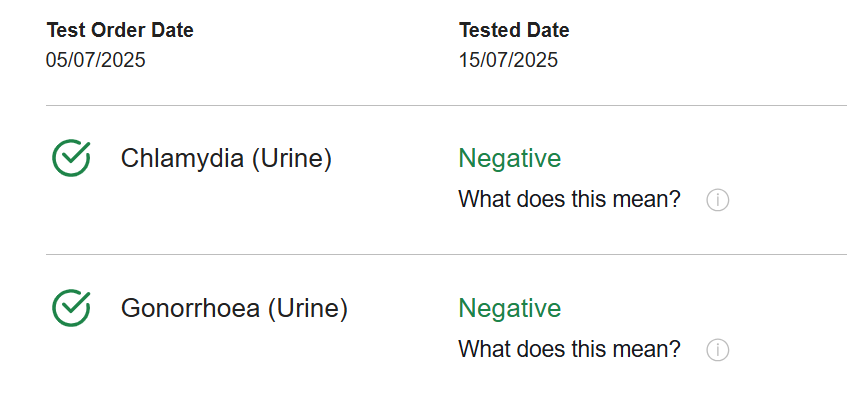Image resolution: width=847 pixels, height=400 pixels.
Task: Select the Negative result for Chlamydia
Action: (510, 158)
